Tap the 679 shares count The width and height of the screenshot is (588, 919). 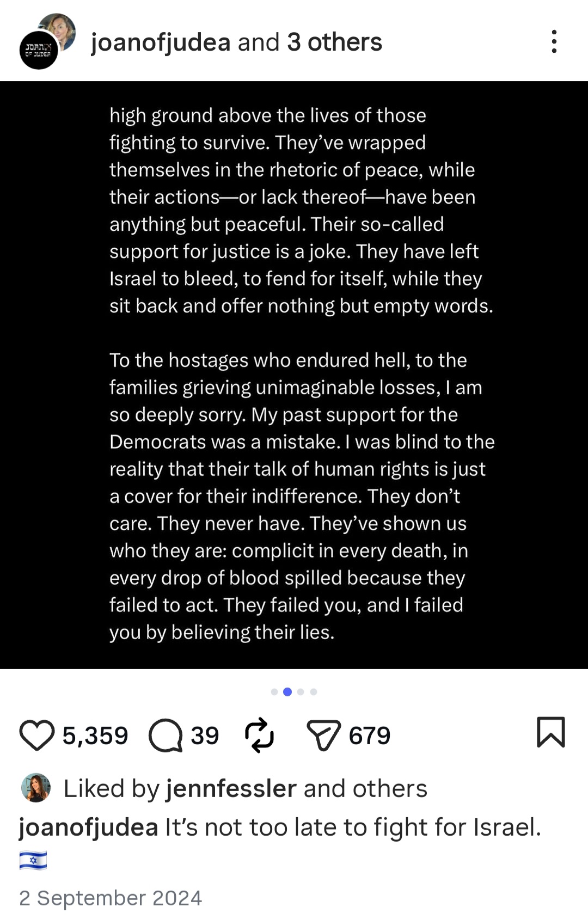pyautogui.click(x=370, y=736)
